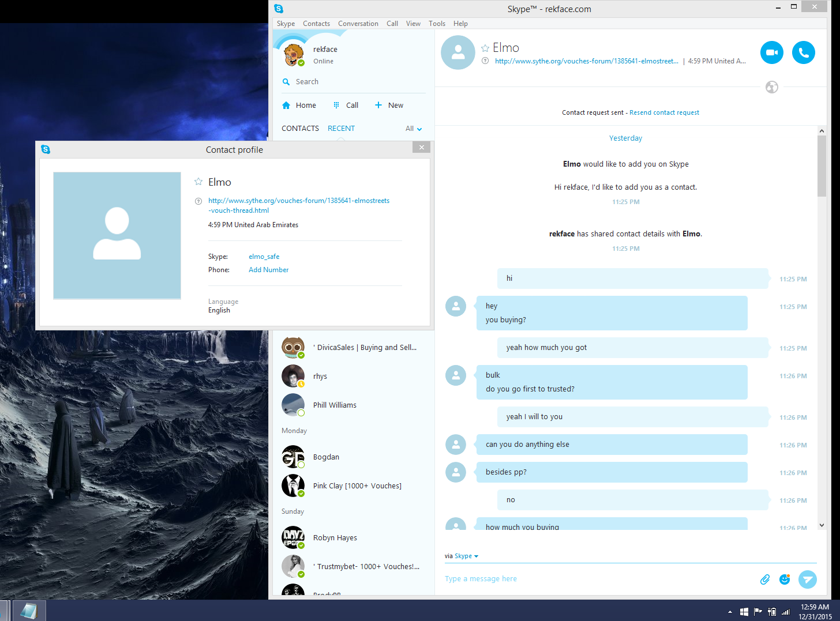
Task: Show hidden system tray icons
Action: (x=730, y=612)
